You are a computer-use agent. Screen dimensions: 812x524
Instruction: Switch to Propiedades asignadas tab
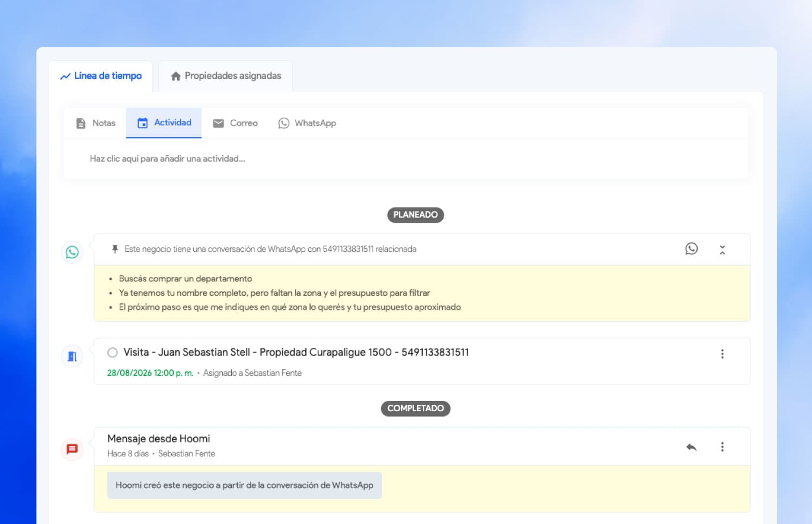[x=225, y=76]
